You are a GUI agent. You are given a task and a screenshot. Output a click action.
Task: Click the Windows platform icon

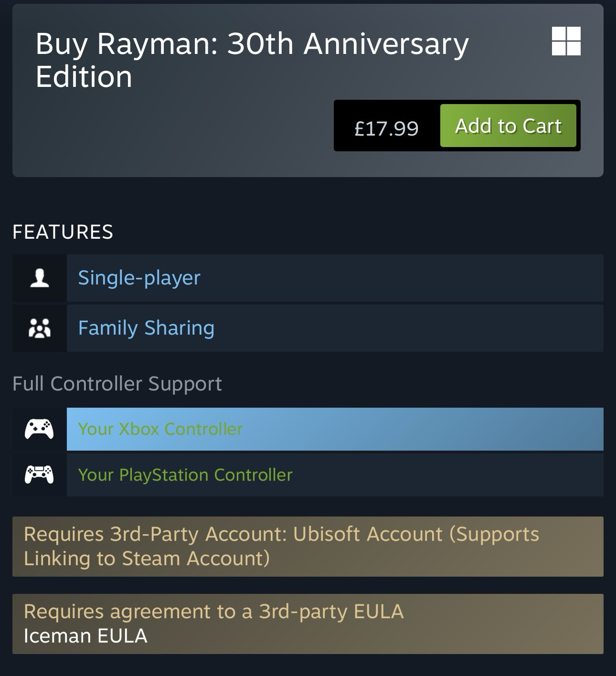tap(566, 41)
